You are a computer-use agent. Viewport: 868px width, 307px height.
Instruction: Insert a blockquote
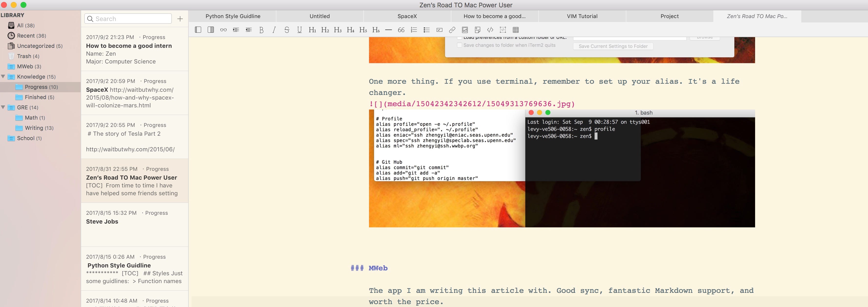[x=401, y=30]
